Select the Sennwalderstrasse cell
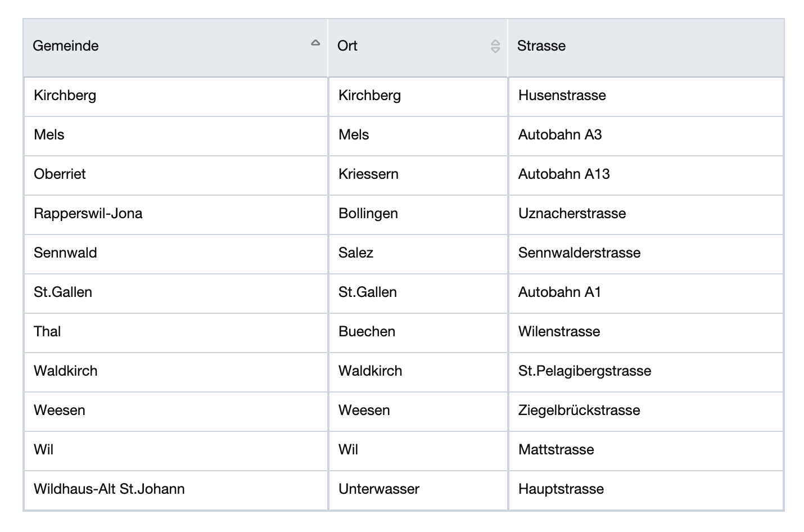 pyautogui.click(x=579, y=253)
